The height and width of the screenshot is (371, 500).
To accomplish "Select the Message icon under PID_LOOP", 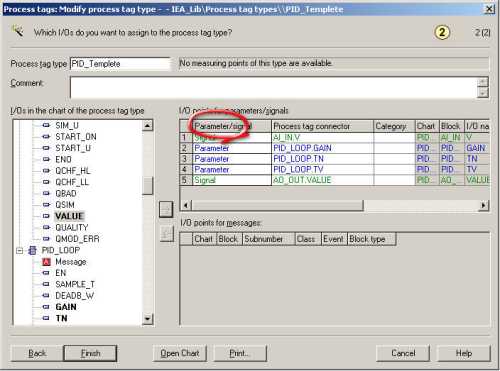I will click(x=46, y=262).
